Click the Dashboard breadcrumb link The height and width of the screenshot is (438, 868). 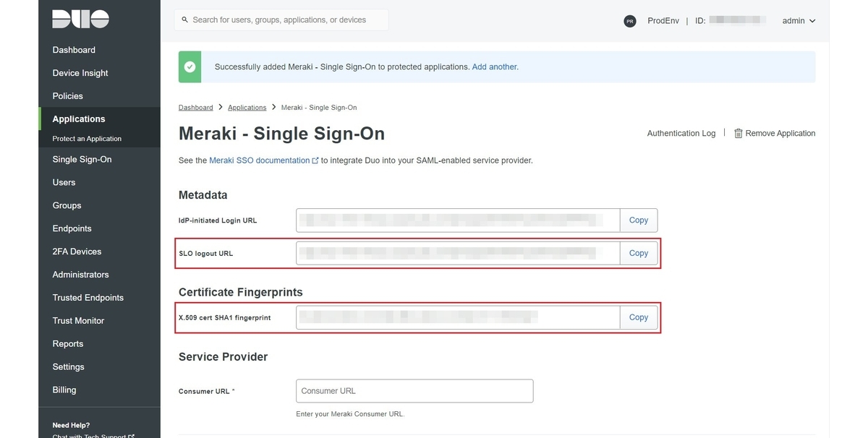point(195,108)
